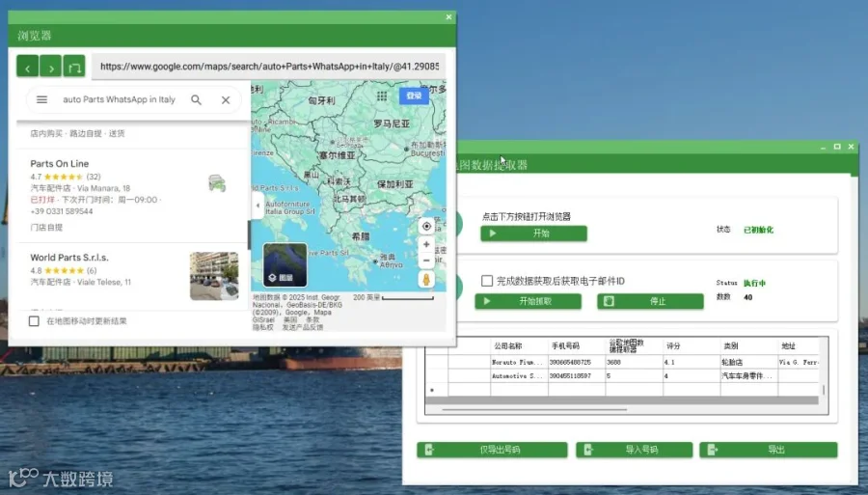This screenshot has height=495, width=868.
Task: Click the Maps results panel scrollbar
Action: (x=249, y=234)
